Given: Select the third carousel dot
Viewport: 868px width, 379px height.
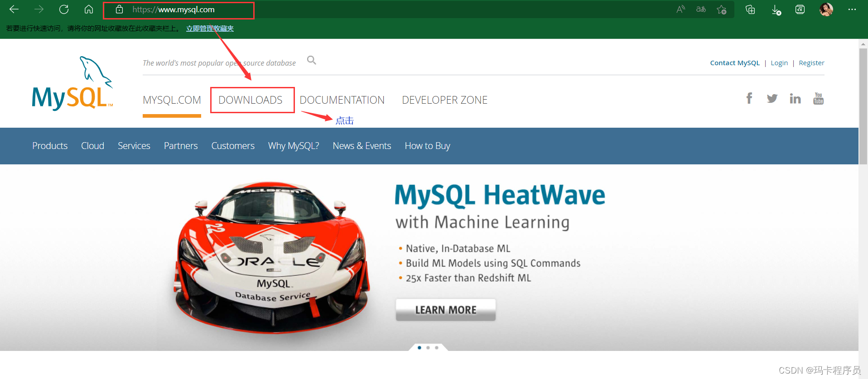Looking at the screenshot, I should 437,348.
